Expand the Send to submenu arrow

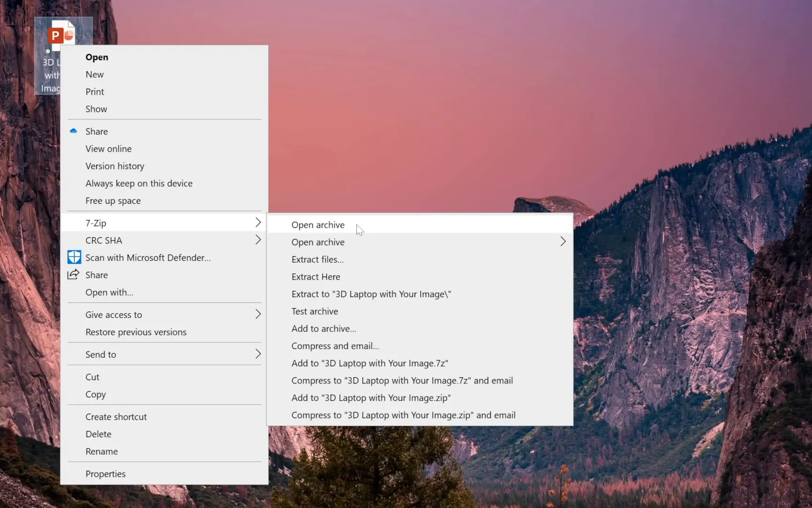258,354
